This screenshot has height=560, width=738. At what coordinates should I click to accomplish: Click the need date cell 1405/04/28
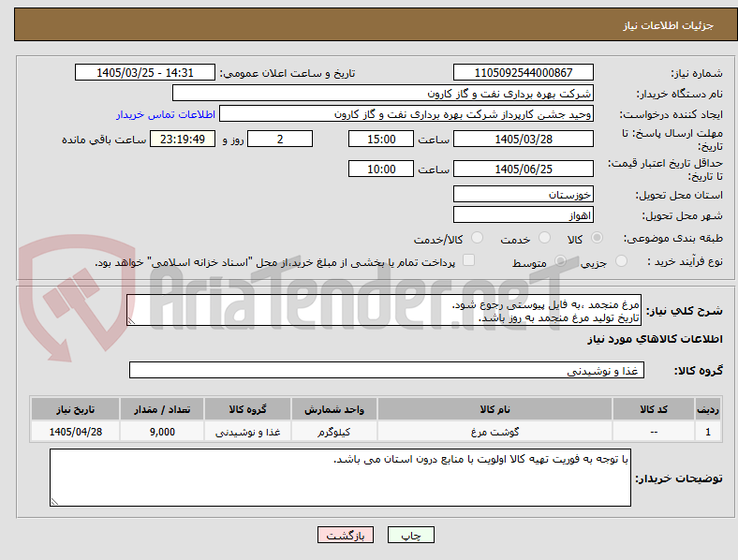tap(75, 431)
